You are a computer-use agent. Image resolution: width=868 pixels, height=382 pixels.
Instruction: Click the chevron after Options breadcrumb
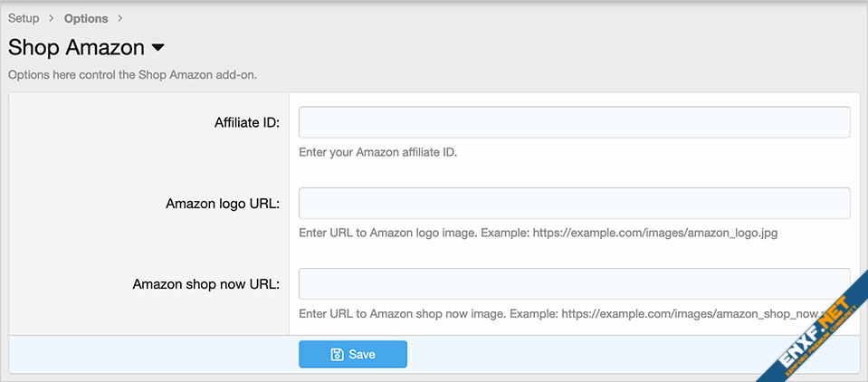tap(120, 19)
